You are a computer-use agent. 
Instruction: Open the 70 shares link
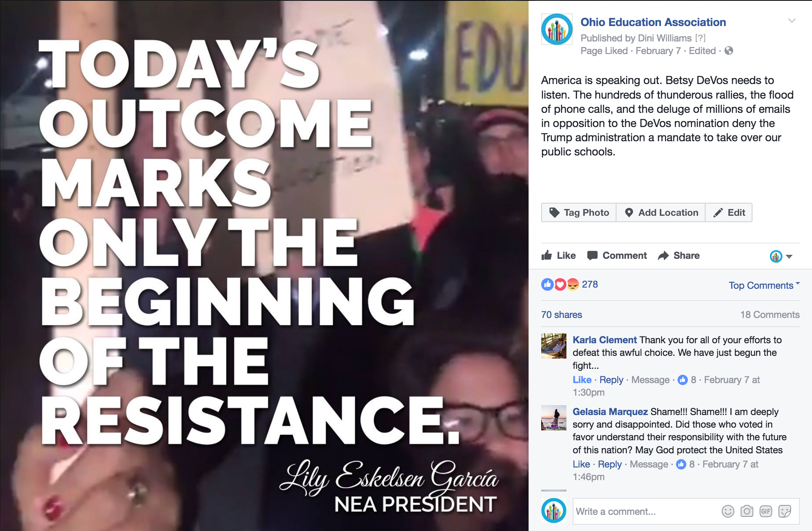click(x=561, y=314)
